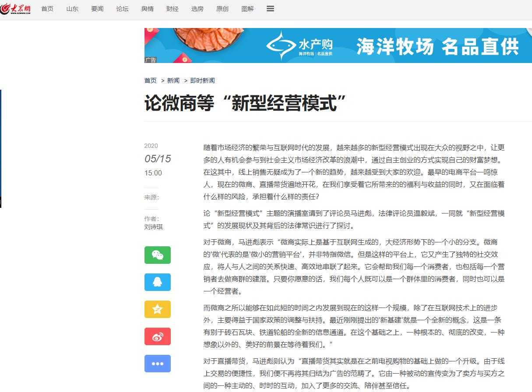This screenshot has height=392, width=532.
Task: Click the Weibo share icon
Action: 157,336
